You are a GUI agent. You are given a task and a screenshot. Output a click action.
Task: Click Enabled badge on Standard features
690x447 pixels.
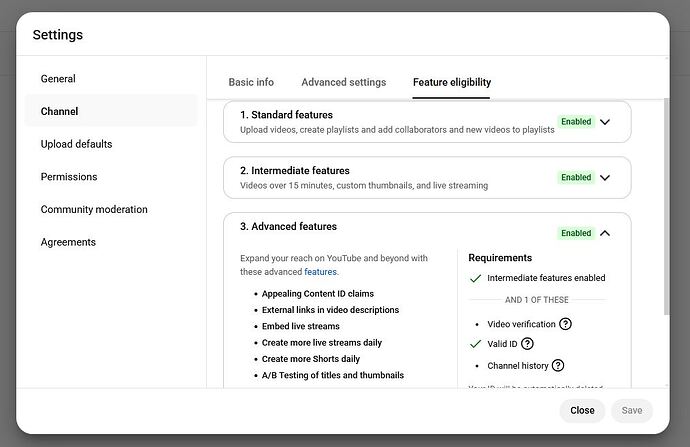click(576, 122)
